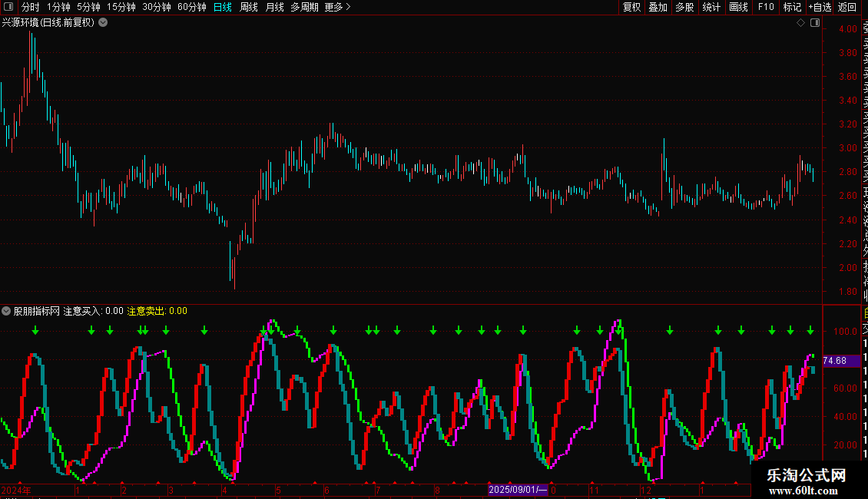Screen dimensions: 868x499
Task: Add stock via +自选 button
Action: tap(820, 7)
